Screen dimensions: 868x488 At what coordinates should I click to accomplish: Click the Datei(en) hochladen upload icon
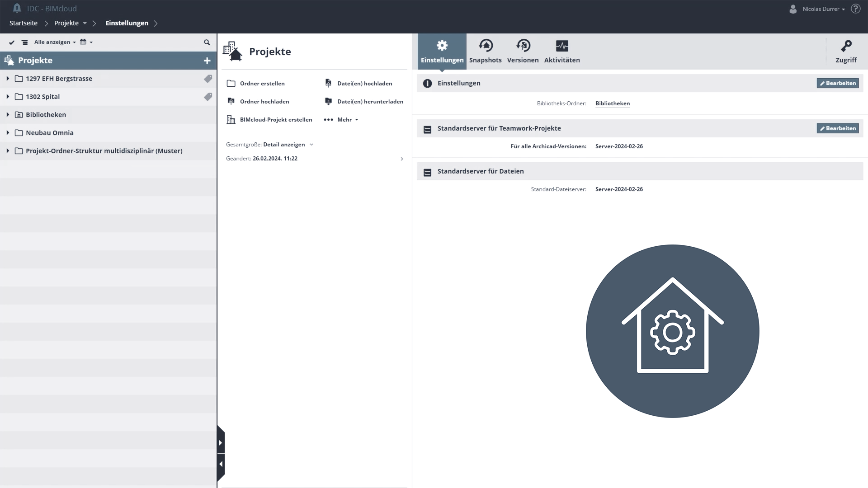pyautogui.click(x=329, y=84)
